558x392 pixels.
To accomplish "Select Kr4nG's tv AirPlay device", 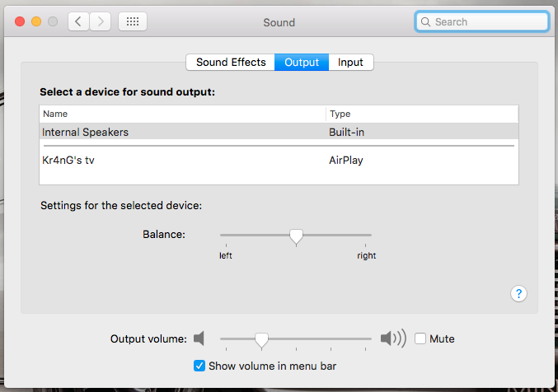I will point(279,160).
